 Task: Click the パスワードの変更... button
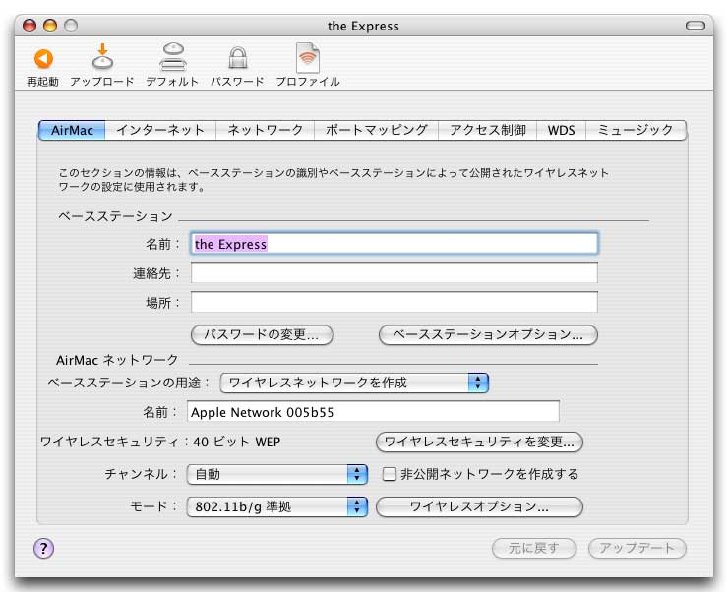click(262, 335)
